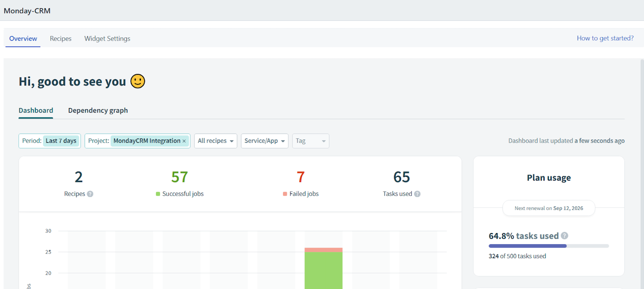Open the Tag dropdown

click(311, 141)
